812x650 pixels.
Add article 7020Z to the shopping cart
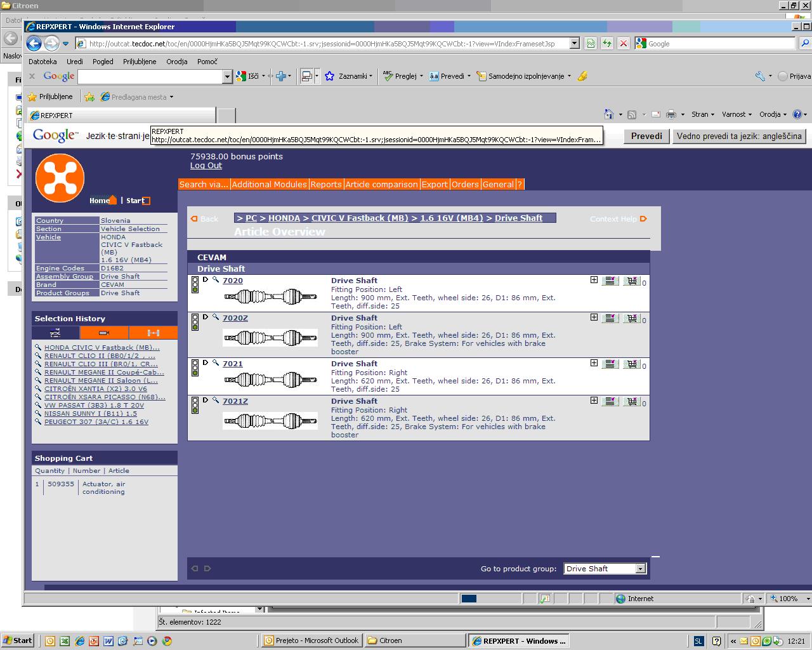pyautogui.click(x=632, y=318)
